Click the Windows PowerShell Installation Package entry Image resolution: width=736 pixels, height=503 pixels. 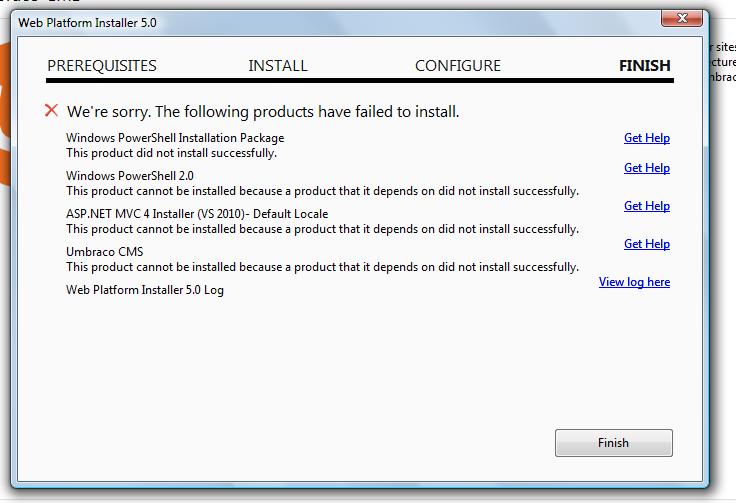point(175,138)
